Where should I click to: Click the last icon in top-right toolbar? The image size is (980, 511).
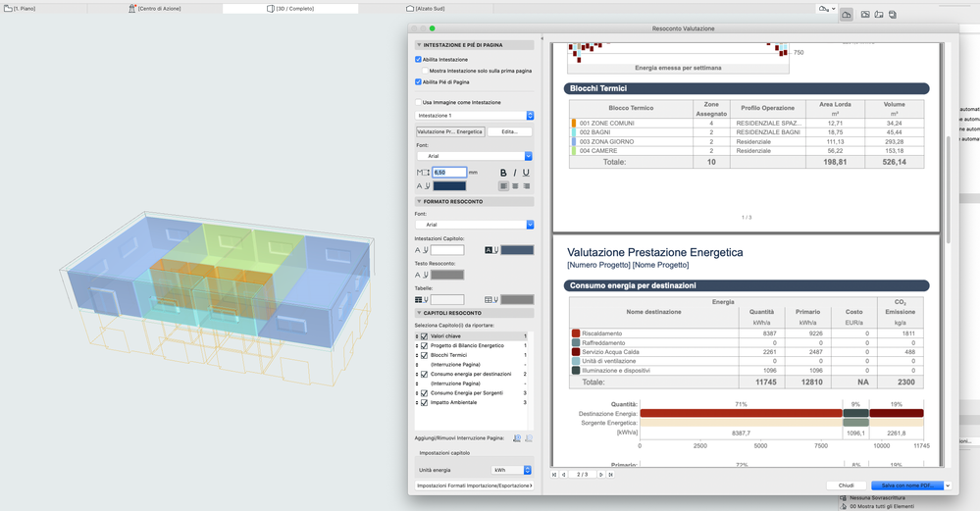893,15
